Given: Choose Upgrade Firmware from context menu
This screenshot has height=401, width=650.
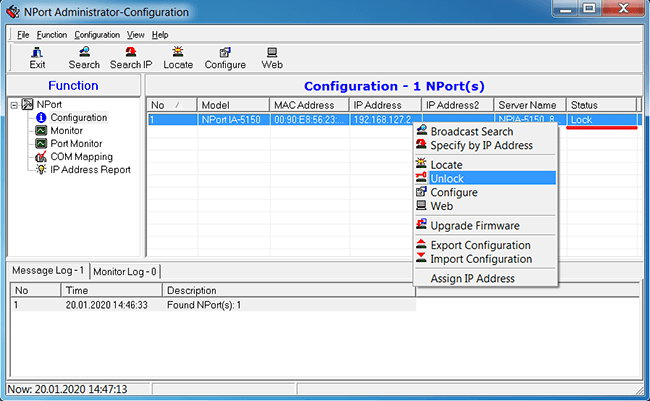Looking at the screenshot, I should [485, 226].
